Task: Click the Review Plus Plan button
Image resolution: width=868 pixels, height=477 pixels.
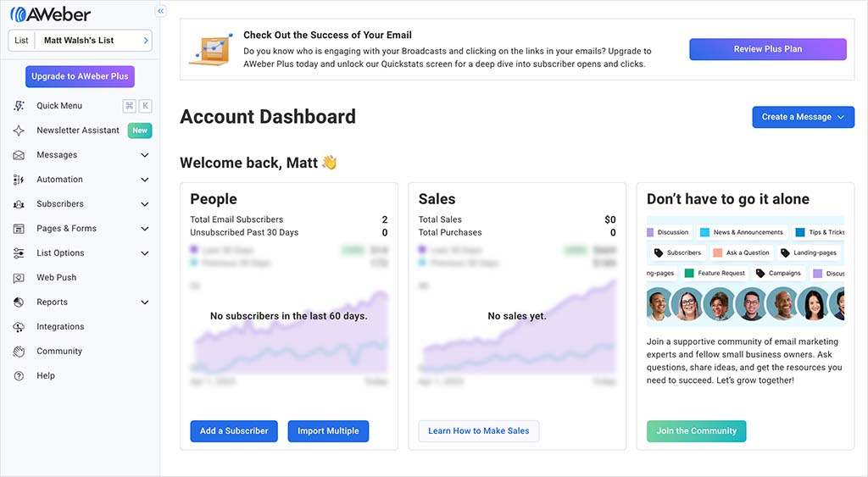Action: pos(767,49)
